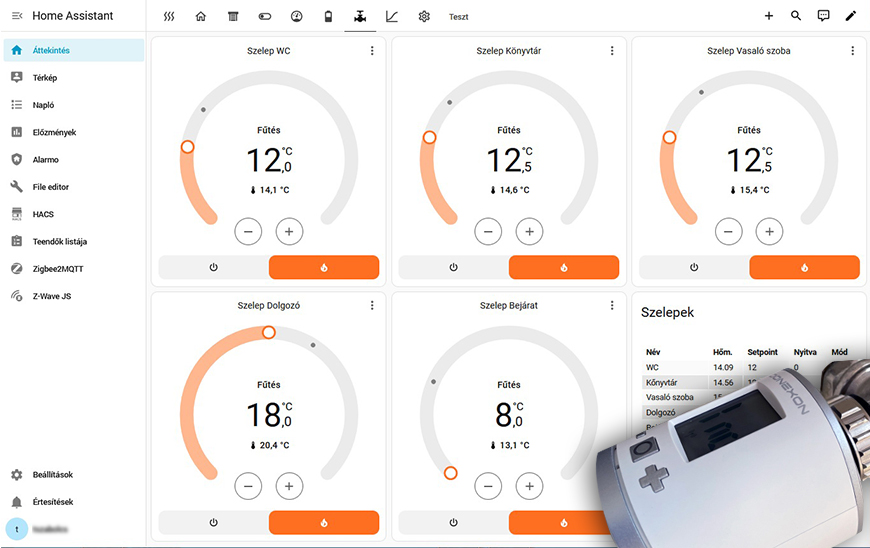Select the Teszt tab
Viewport: 870px width, 548px height.
(458, 17)
